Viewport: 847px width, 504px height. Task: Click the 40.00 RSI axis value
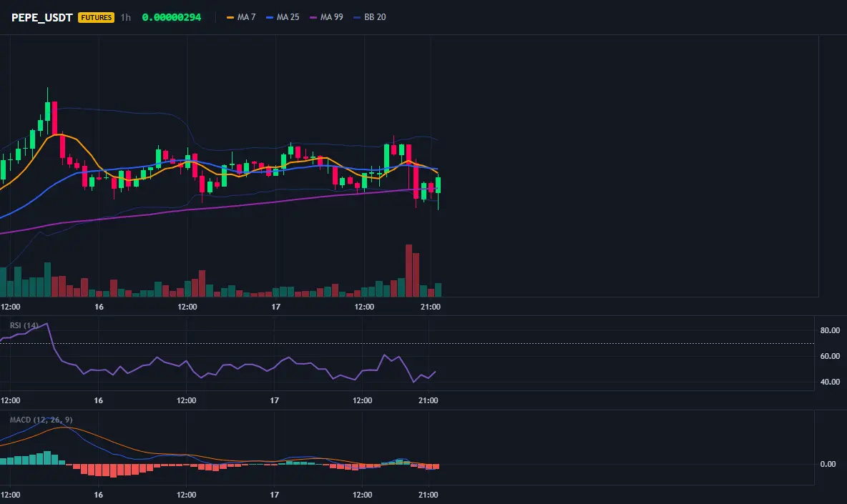click(x=830, y=382)
